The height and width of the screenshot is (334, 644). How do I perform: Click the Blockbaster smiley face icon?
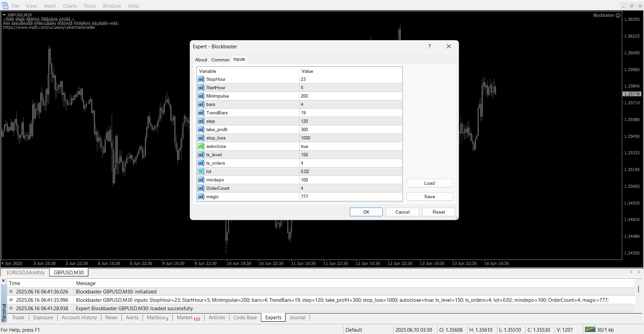pyautogui.click(x=618, y=15)
